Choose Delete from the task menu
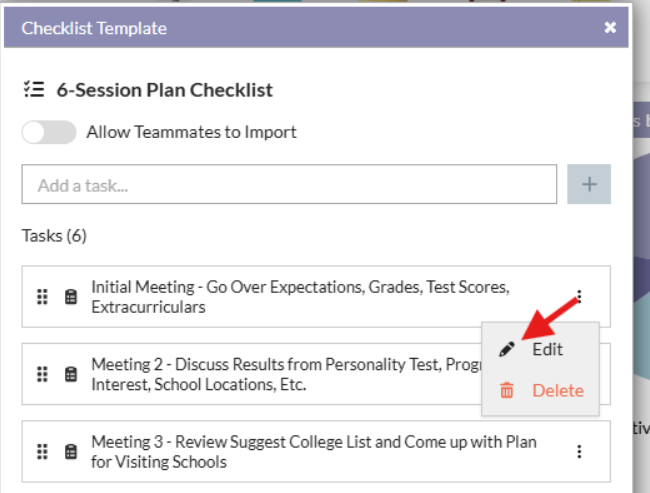Viewport: 650px width, 493px height. [556, 390]
